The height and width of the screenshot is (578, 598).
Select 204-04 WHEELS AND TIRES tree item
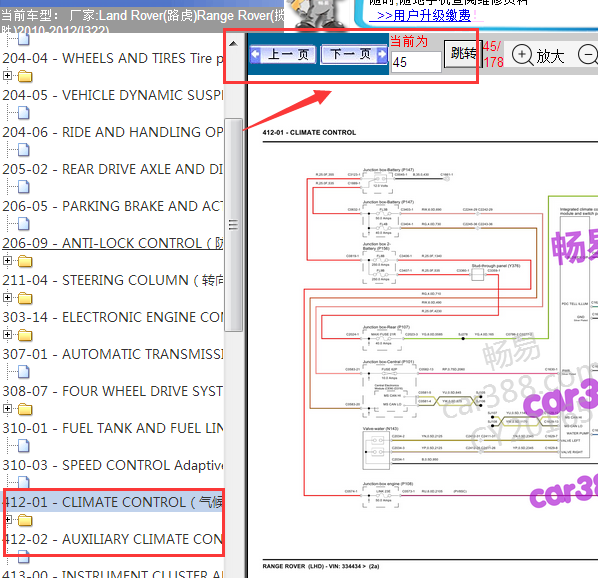(x=113, y=58)
